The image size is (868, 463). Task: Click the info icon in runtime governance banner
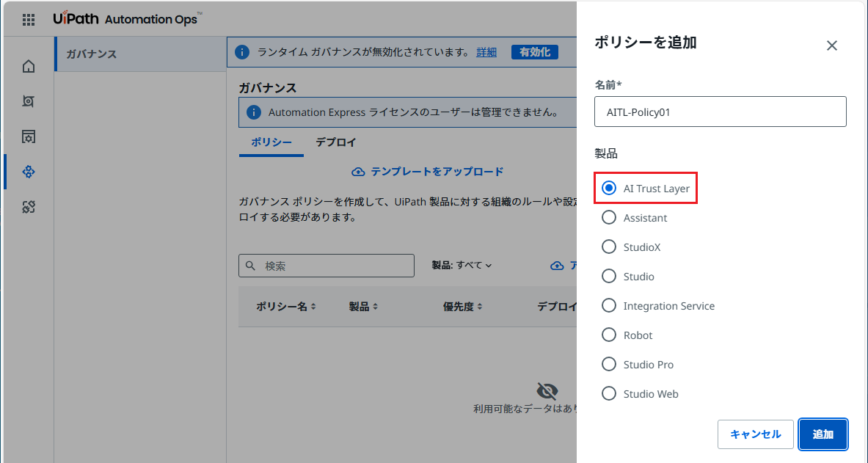[242, 52]
